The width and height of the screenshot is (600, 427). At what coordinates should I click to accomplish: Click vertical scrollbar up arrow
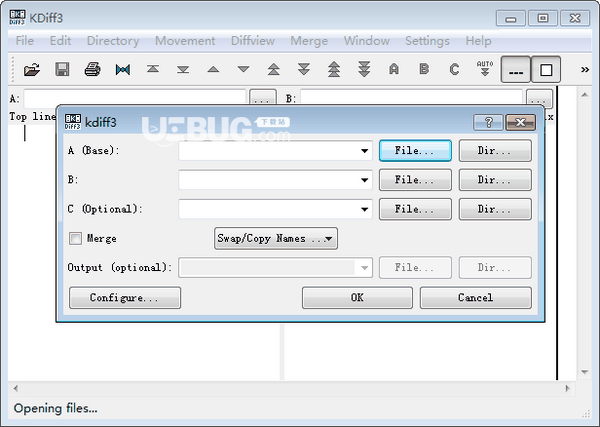point(584,95)
